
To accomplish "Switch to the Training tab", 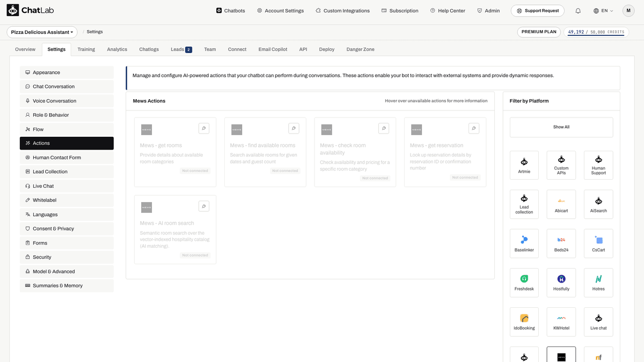I will [x=86, y=49].
